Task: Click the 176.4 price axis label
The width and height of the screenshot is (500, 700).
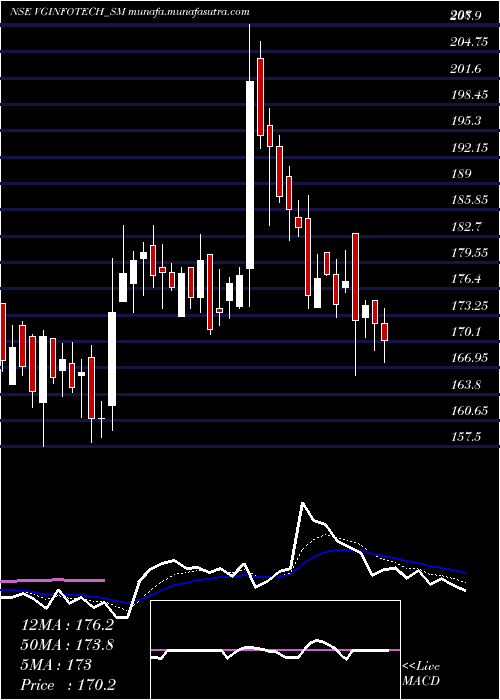Action: click(466, 279)
